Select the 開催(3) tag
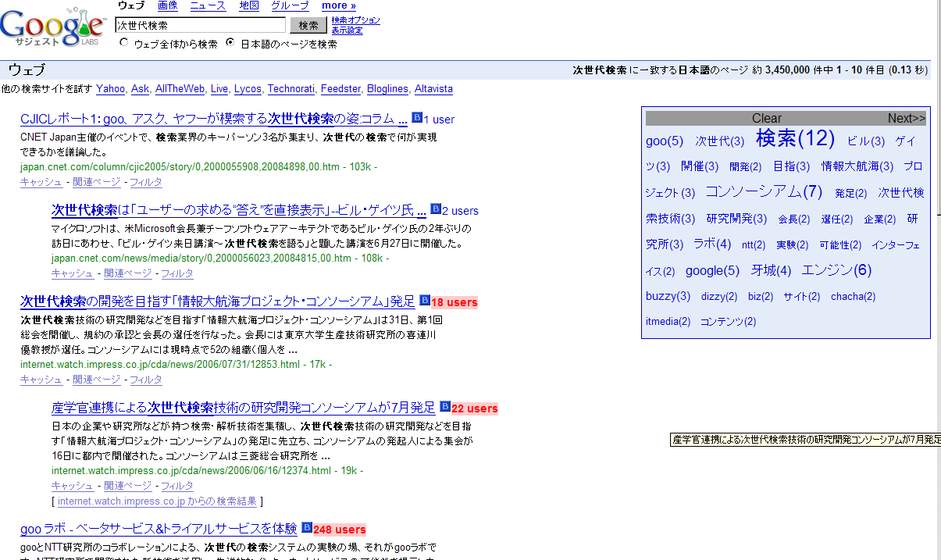Viewport: 941px width, 560px height. pyautogui.click(x=700, y=166)
